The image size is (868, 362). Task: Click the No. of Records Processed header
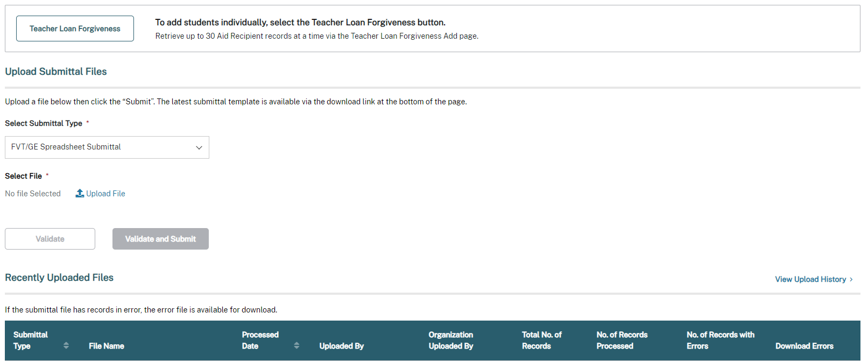[x=622, y=340]
